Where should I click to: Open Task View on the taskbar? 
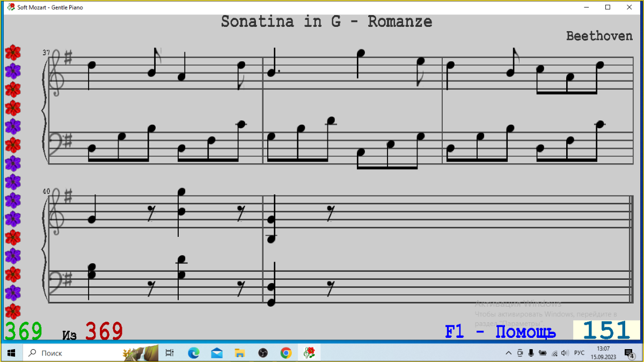pos(169,353)
